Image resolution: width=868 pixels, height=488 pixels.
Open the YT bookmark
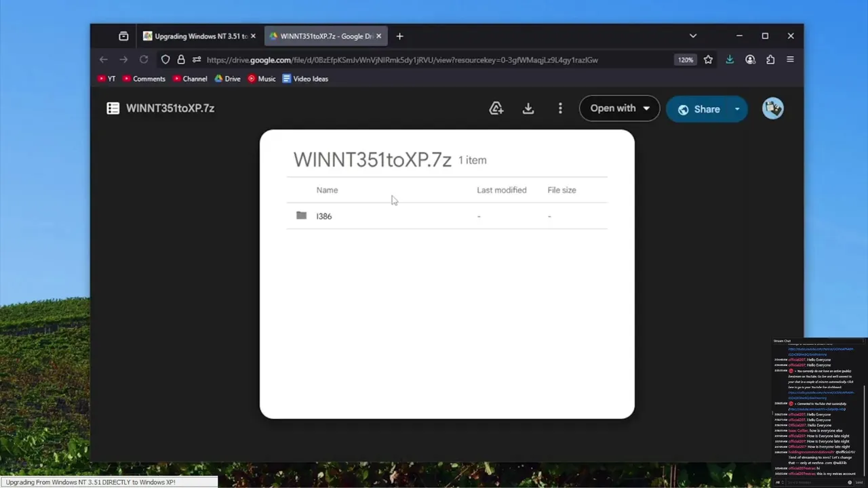pyautogui.click(x=106, y=79)
